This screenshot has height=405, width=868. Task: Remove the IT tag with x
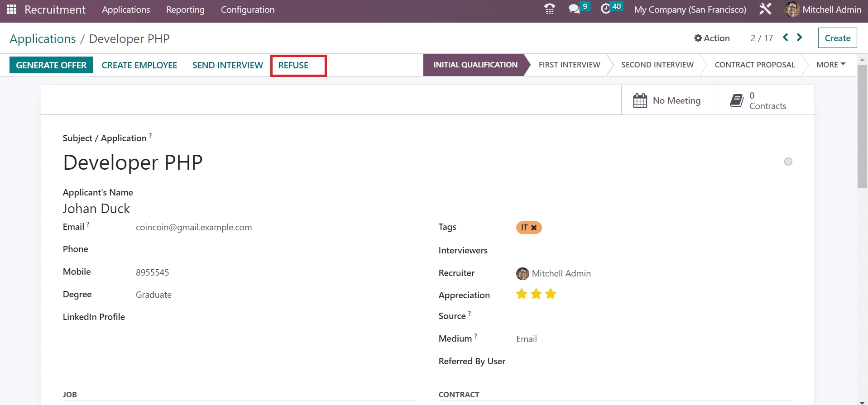coord(534,228)
